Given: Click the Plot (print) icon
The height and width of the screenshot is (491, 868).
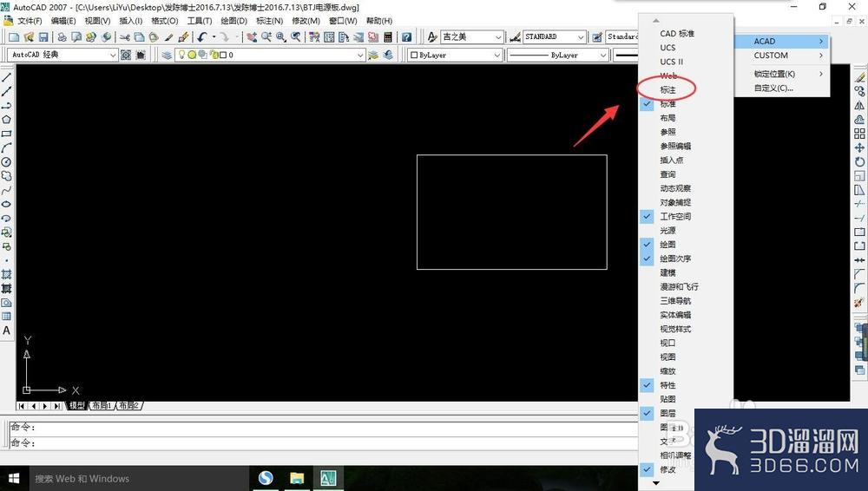Looking at the screenshot, I should (x=62, y=37).
